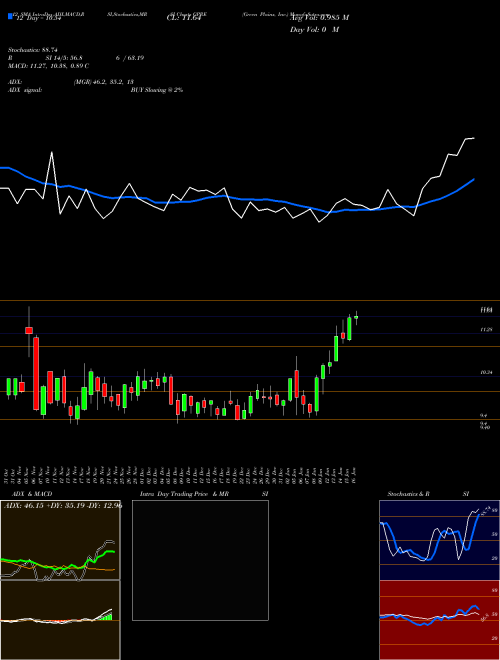Viewport: 500px width, 660px height.
Task: Click the 'MACD: 11.27, 10.38, 0.89 C' line
Action: point(48,66)
